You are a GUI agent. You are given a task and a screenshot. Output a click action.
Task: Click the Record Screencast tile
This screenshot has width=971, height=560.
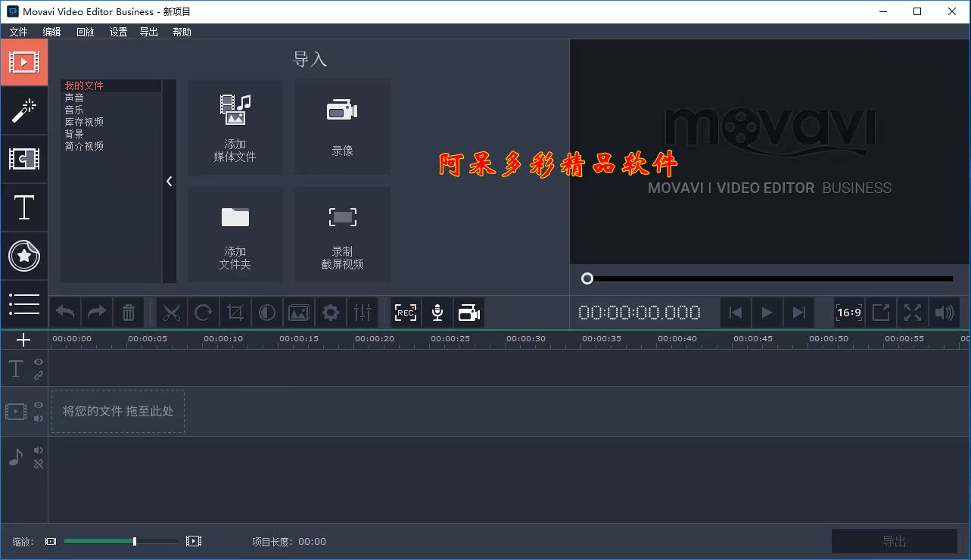point(343,235)
